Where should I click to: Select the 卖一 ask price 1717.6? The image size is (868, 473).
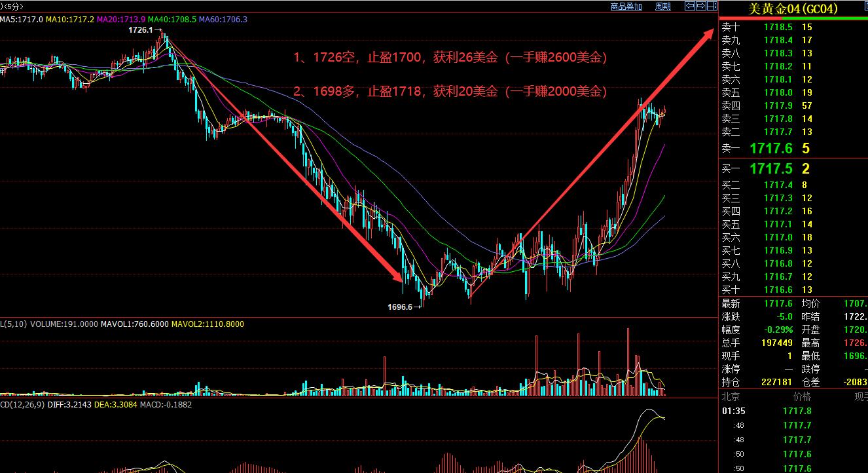(x=771, y=148)
